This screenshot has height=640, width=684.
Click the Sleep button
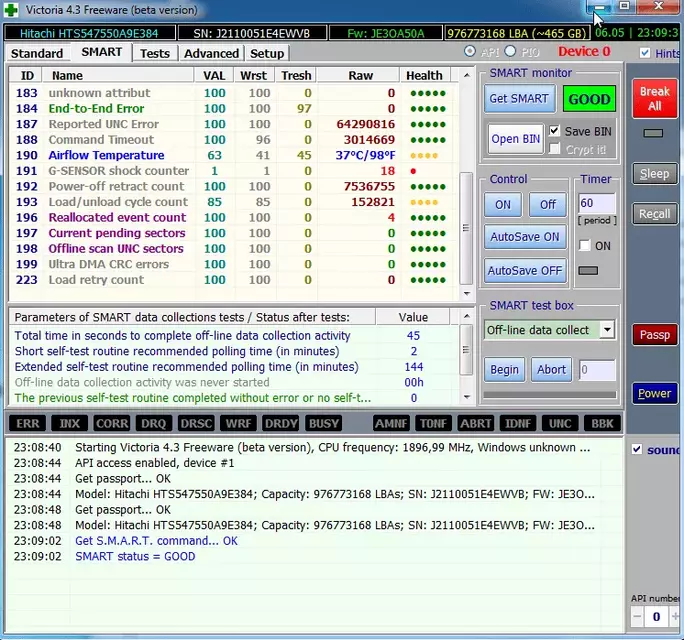coord(654,174)
